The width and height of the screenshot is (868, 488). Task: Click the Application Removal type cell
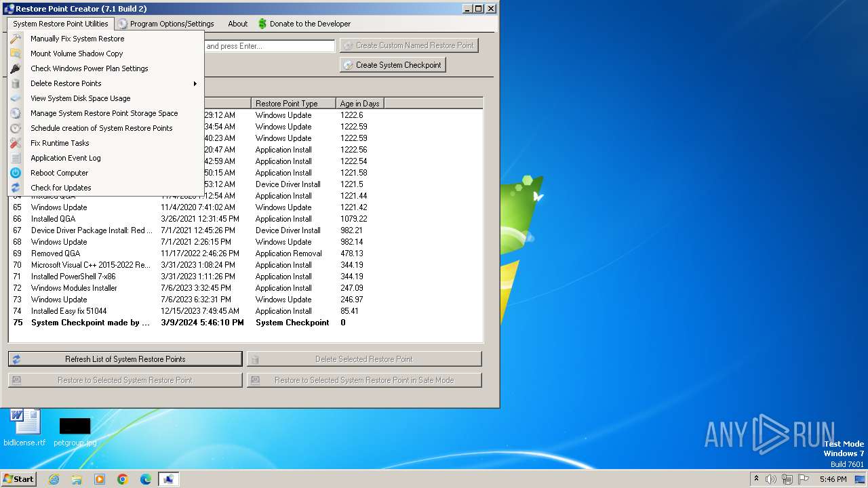[x=288, y=253]
